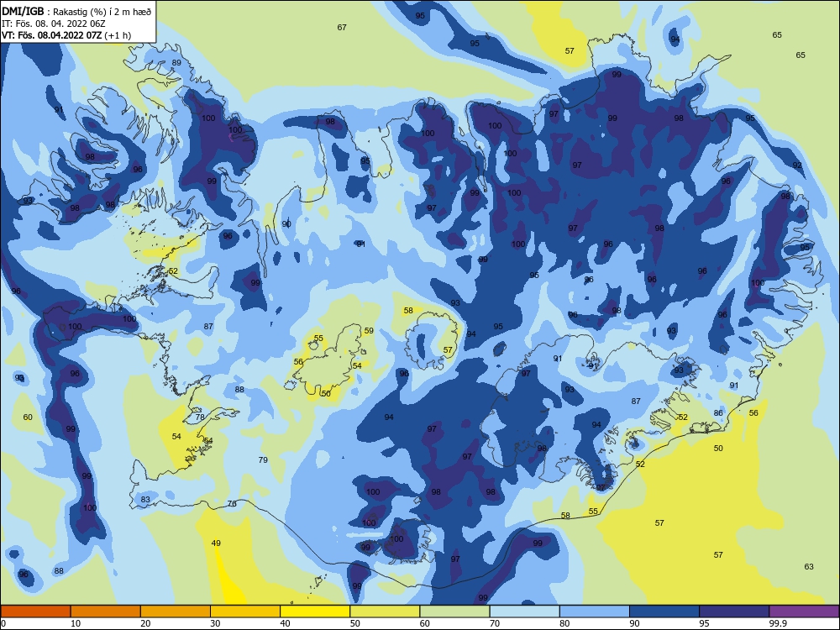Screen dimensions: 840x630
Task: Click the 0–10 dark orange legend swatch
Action: tap(35, 612)
